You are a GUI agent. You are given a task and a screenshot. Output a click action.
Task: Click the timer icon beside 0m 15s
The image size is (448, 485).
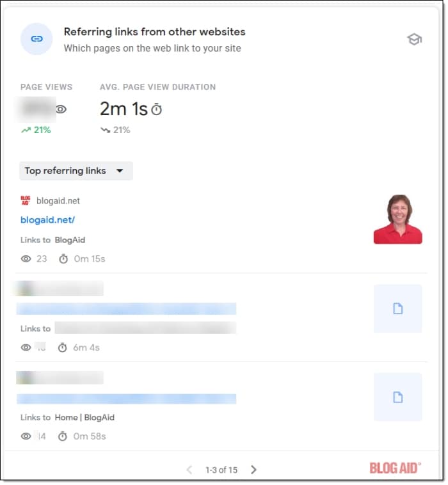63,259
